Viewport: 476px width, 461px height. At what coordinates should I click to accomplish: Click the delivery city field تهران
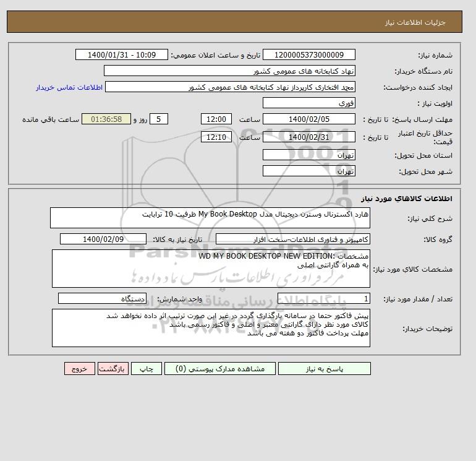308,171
